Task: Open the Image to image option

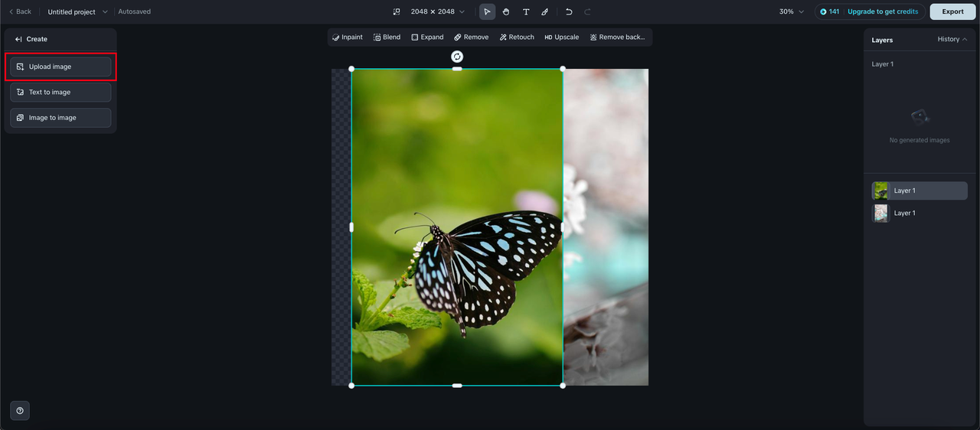Action: [60, 118]
